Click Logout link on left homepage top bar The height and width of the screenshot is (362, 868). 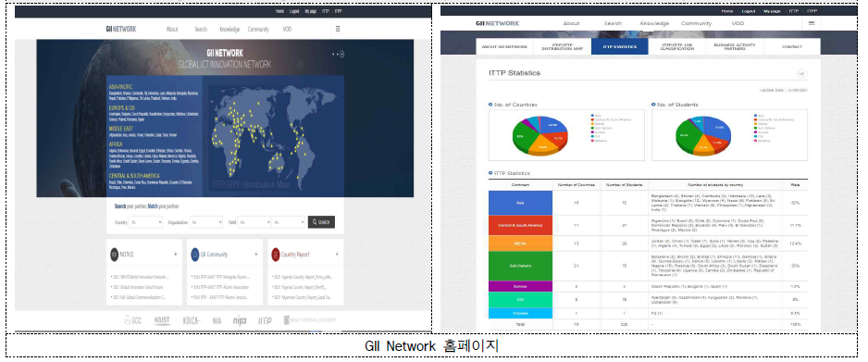(294, 11)
